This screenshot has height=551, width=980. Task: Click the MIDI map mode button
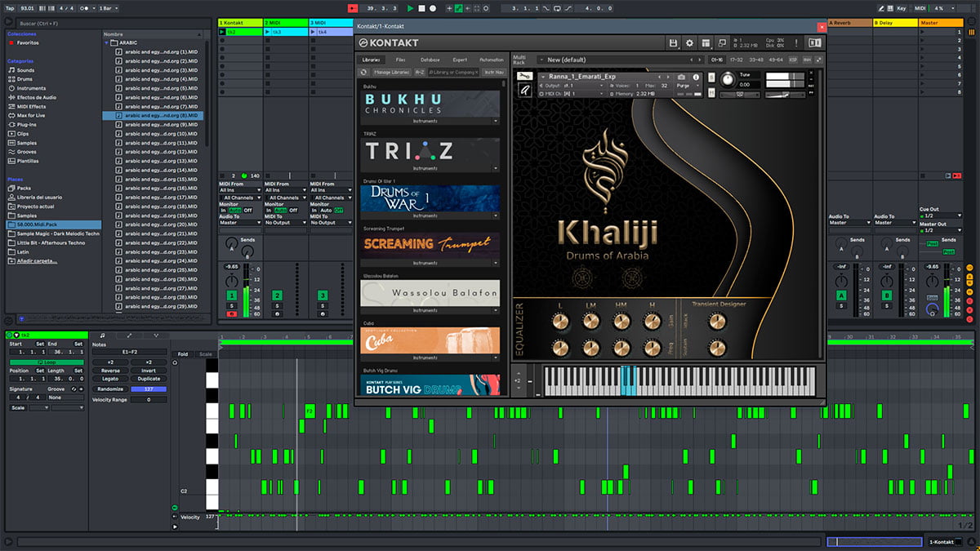tap(920, 8)
